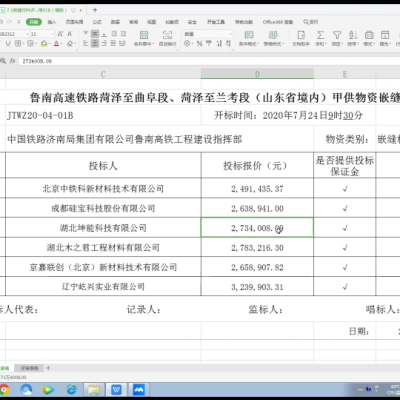Image resolution: width=400 pixels, height=400 pixels.
Task: Select column E header
Action: coord(345,74)
